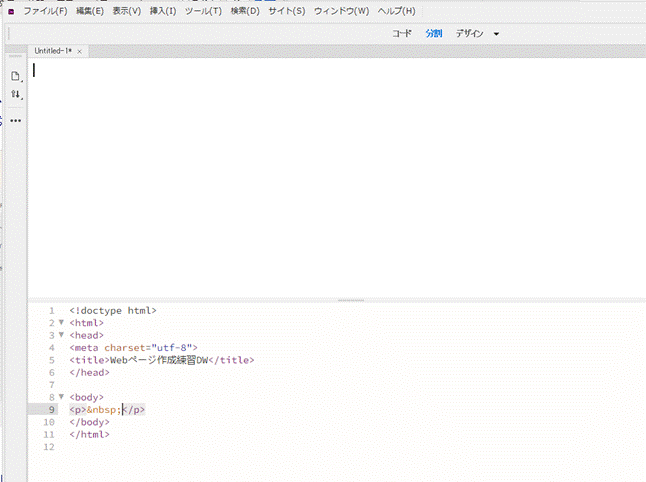646x482 pixels.
Task: Collapse the <body> tag fold triangle
Action: click(x=61, y=397)
